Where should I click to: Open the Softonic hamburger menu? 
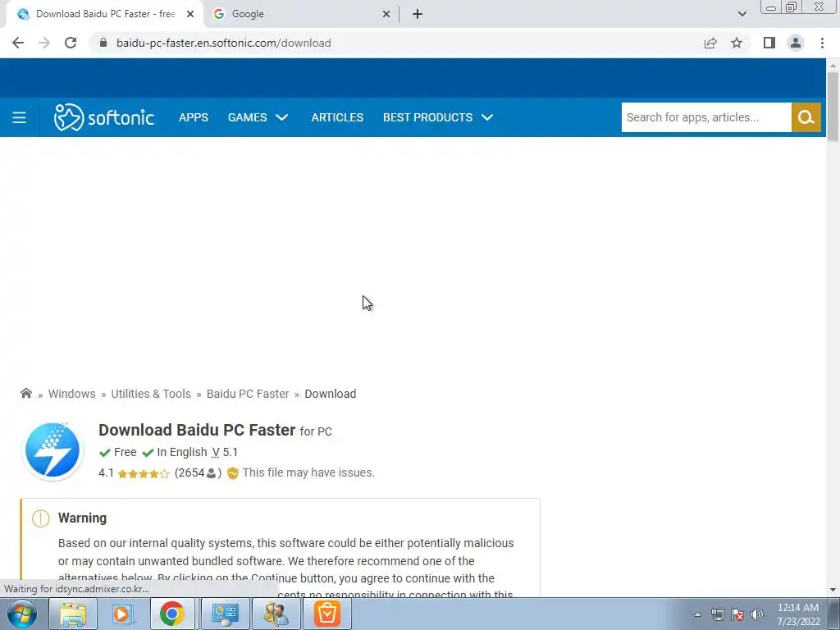coord(20,117)
